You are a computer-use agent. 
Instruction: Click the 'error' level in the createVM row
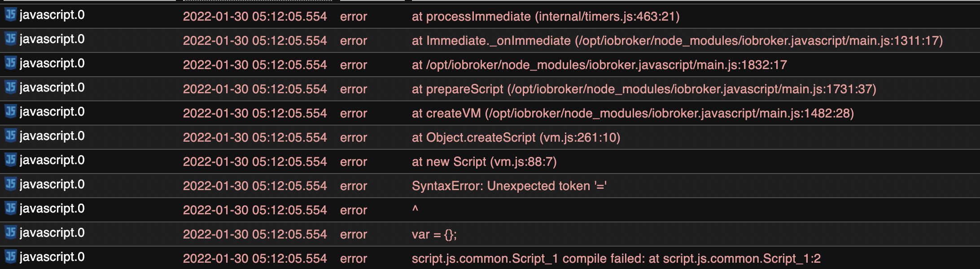[x=354, y=113]
